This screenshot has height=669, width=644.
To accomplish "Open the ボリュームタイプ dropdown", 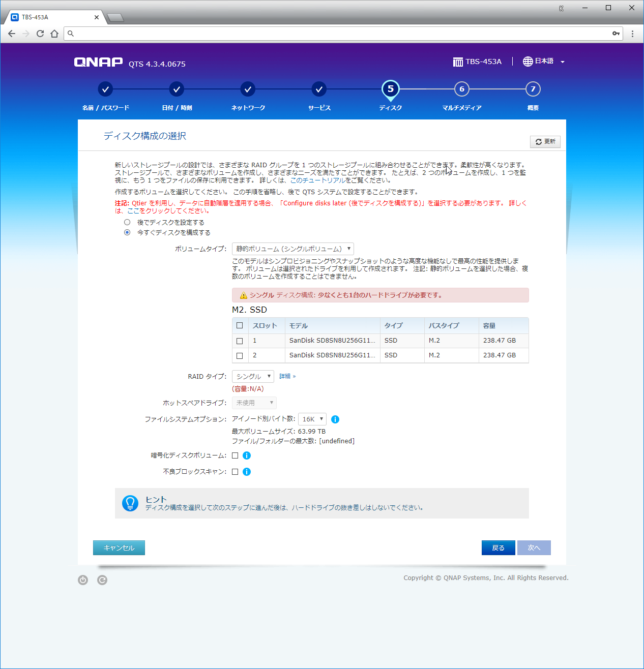I will pos(293,249).
